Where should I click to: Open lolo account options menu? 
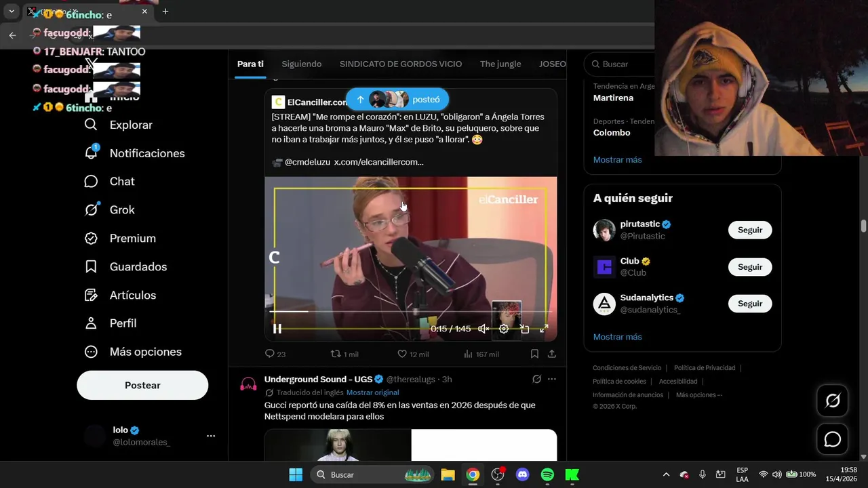tap(211, 436)
